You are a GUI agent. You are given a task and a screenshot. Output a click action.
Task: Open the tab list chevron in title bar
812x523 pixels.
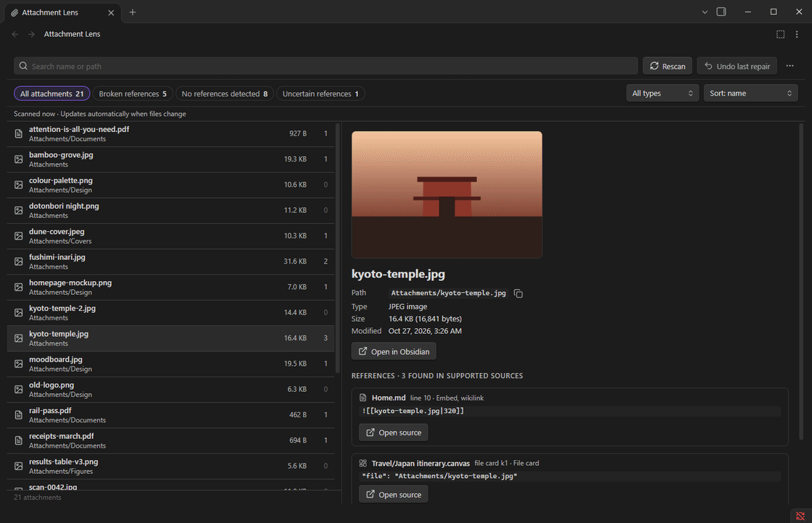click(705, 12)
